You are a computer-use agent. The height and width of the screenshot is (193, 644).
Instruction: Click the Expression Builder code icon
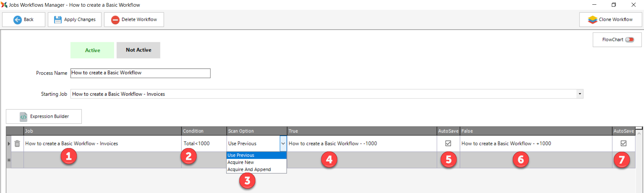pos(23,116)
